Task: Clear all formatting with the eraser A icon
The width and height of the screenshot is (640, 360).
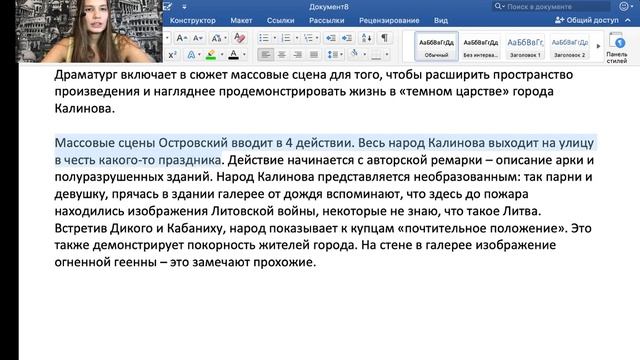Action: point(240,38)
